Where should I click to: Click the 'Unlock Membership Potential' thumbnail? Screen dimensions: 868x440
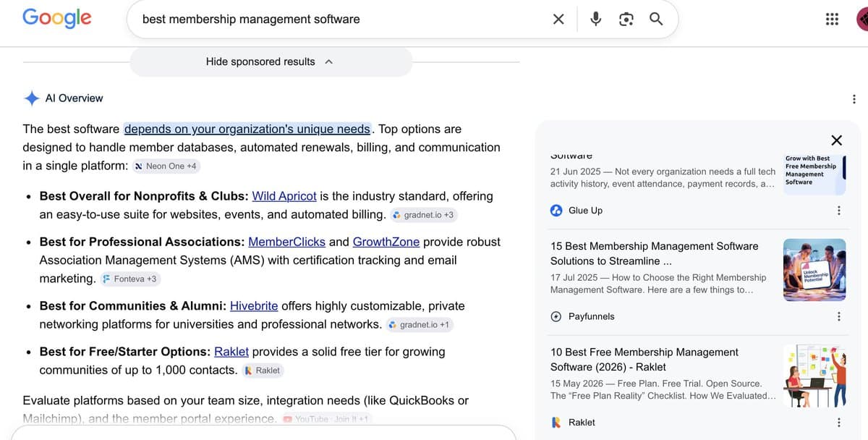pyautogui.click(x=814, y=270)
